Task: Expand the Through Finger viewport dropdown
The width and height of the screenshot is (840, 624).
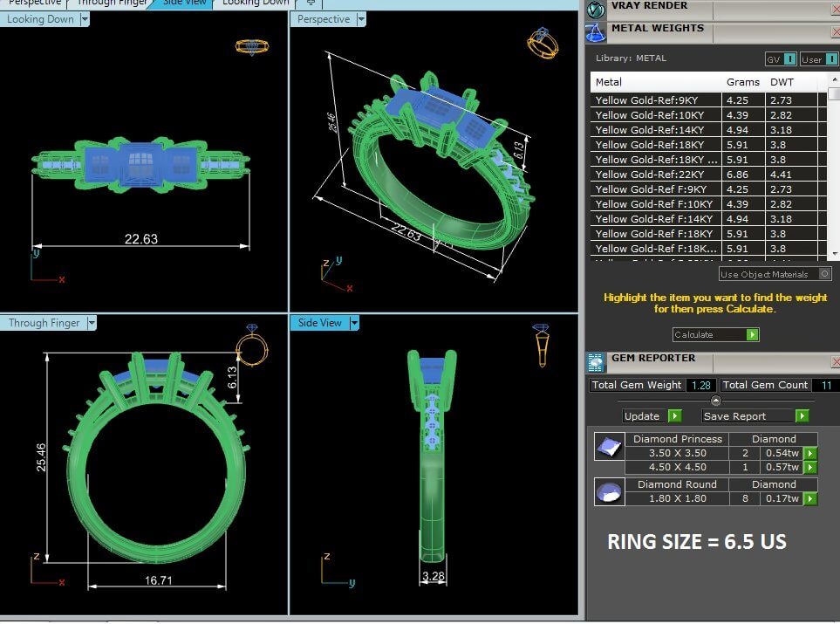Action: pyautogui.click(x=91, y=323)
